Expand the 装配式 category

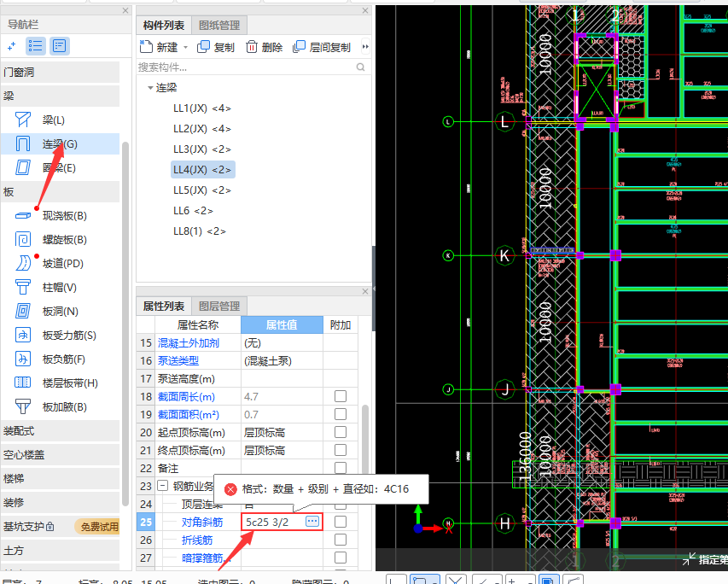(x=61, y=431)
